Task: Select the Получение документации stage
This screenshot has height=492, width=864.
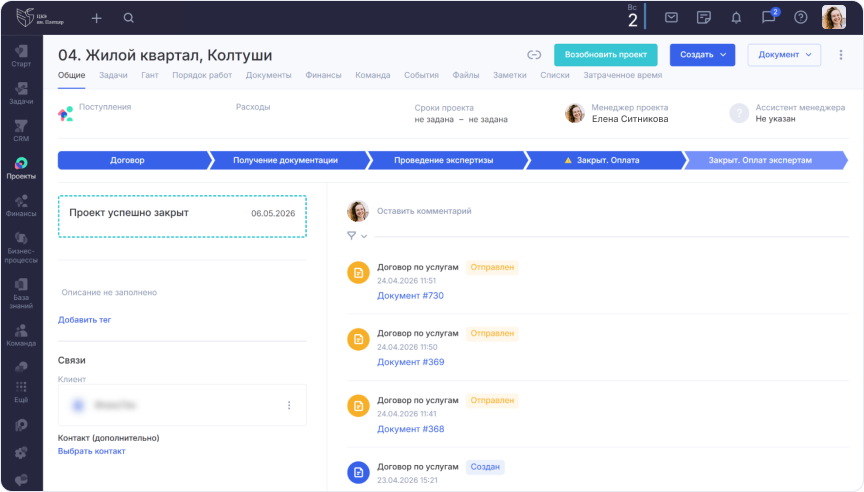Action: point(289,160)
